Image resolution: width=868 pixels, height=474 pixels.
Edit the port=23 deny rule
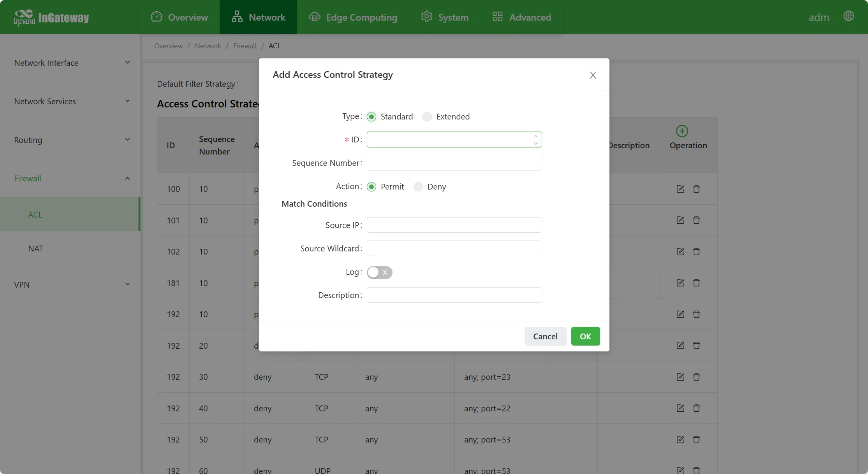[680, 377]
